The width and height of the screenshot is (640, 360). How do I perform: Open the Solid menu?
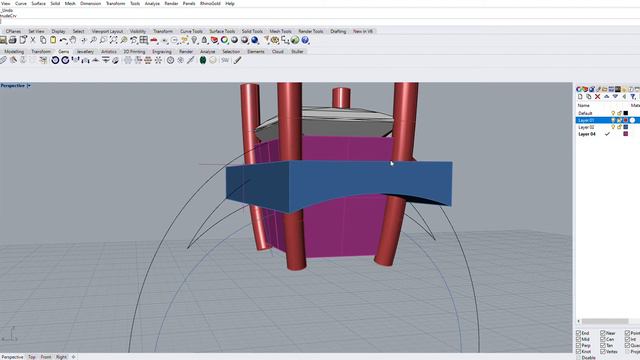tap(55, 3)
